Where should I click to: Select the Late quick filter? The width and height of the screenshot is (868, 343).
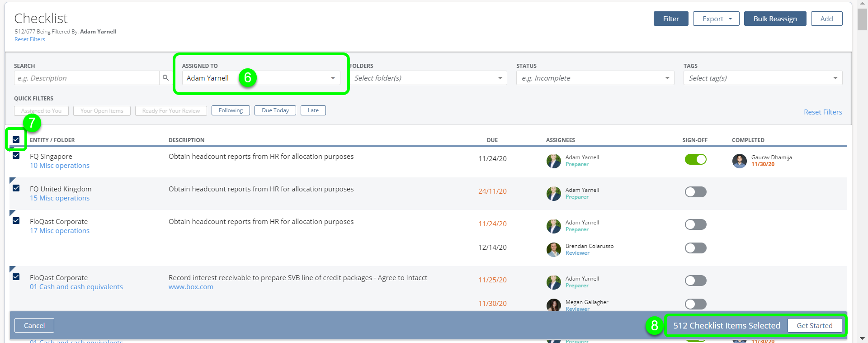pos(313,110)
